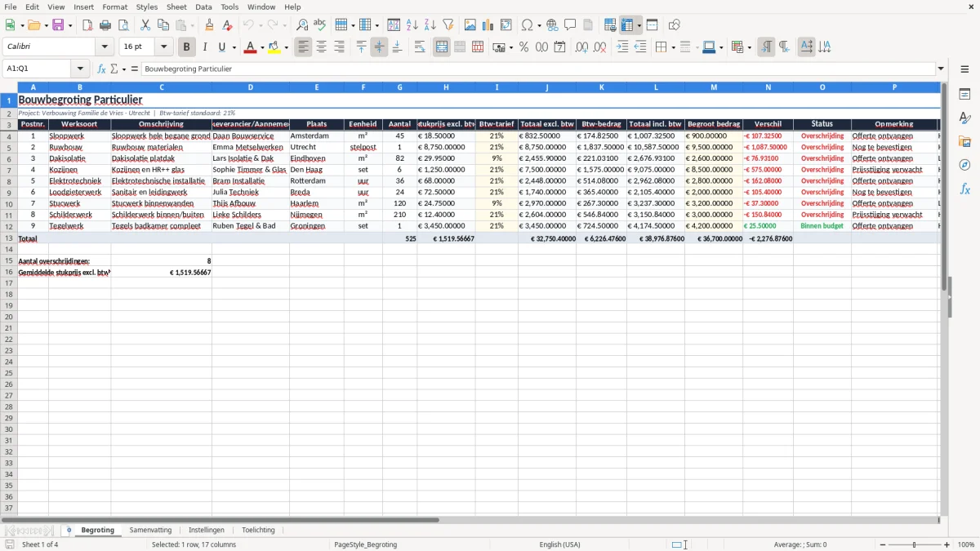Open the Font Size dropdown

163,47
